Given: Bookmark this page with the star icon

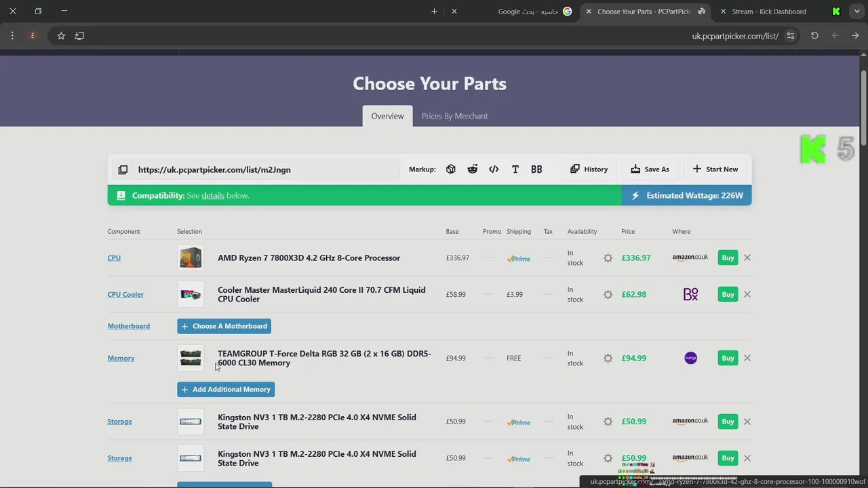Looking at the screenshot, I should [x=61, y=36].
